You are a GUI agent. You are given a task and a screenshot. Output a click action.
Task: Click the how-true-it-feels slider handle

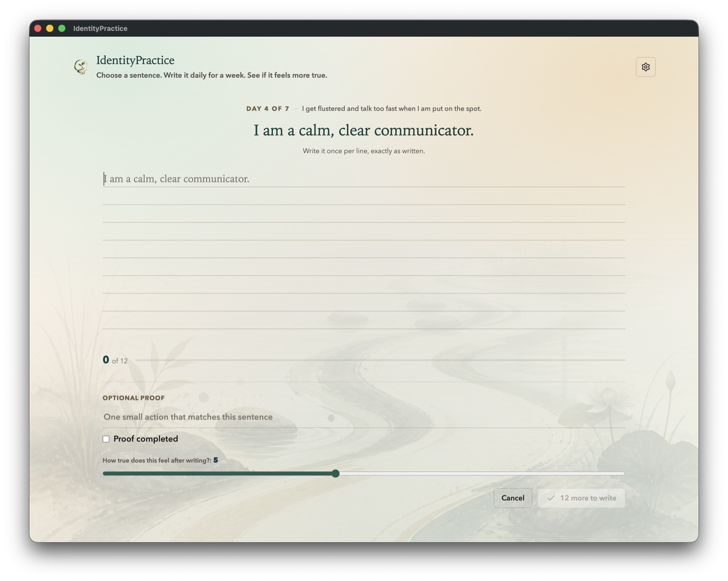[335, 473]
